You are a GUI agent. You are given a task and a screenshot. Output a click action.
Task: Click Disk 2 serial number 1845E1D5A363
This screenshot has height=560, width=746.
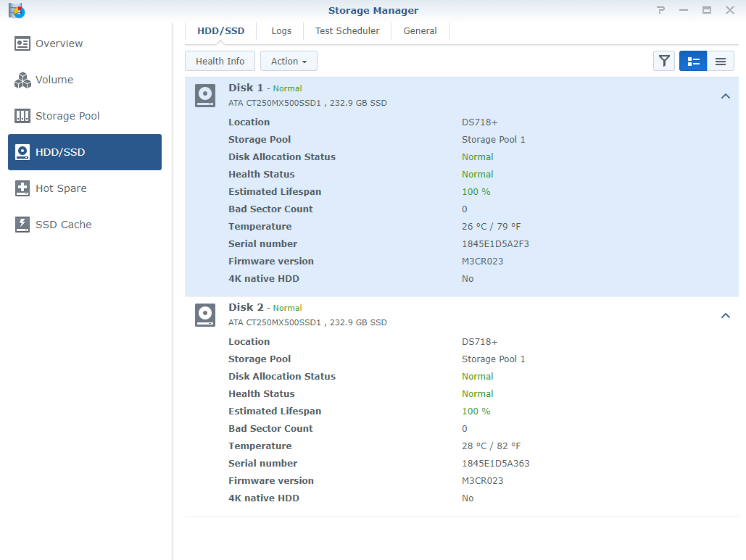point(495,464)
